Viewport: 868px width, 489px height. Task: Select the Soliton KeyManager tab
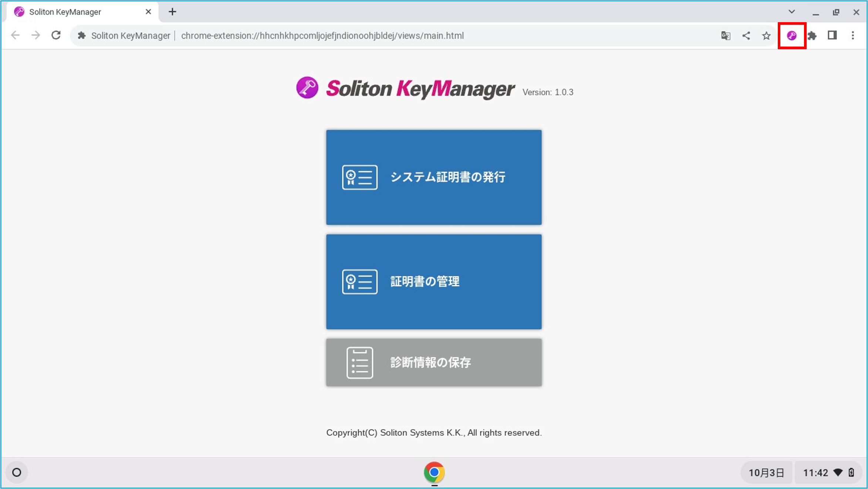point(83,12)
